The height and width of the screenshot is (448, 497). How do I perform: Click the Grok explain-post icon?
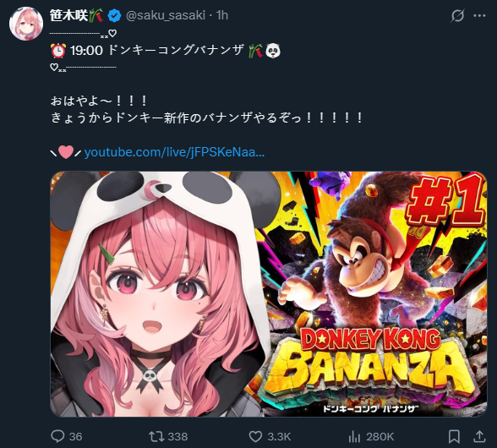tap(457, 15)
